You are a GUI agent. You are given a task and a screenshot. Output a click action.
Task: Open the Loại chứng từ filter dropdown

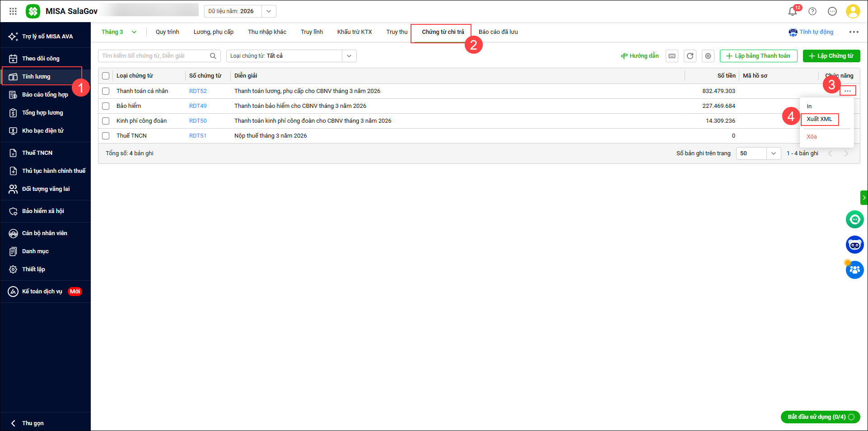point(349,56)
